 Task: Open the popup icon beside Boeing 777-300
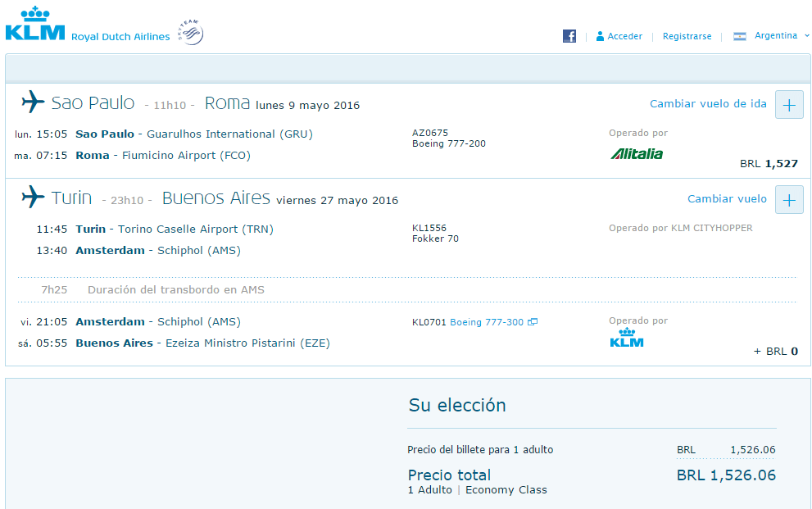click(x=533, y=322)
